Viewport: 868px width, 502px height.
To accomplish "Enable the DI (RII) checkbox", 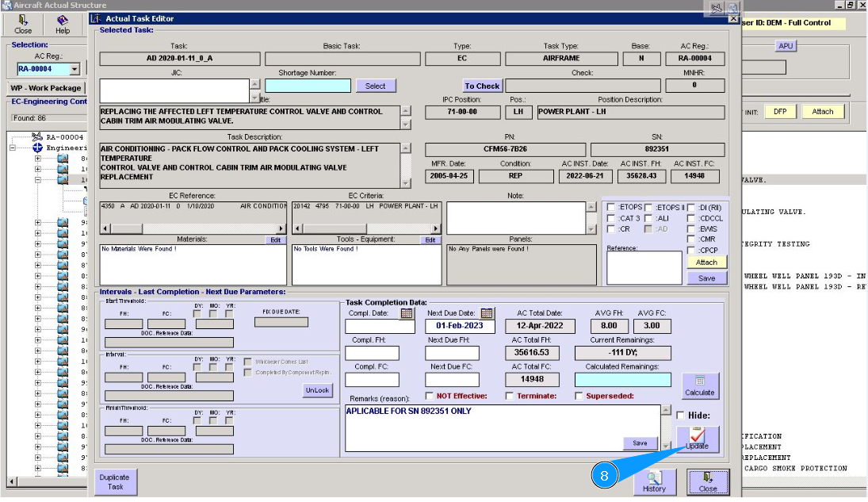I will tap(691, 207).
